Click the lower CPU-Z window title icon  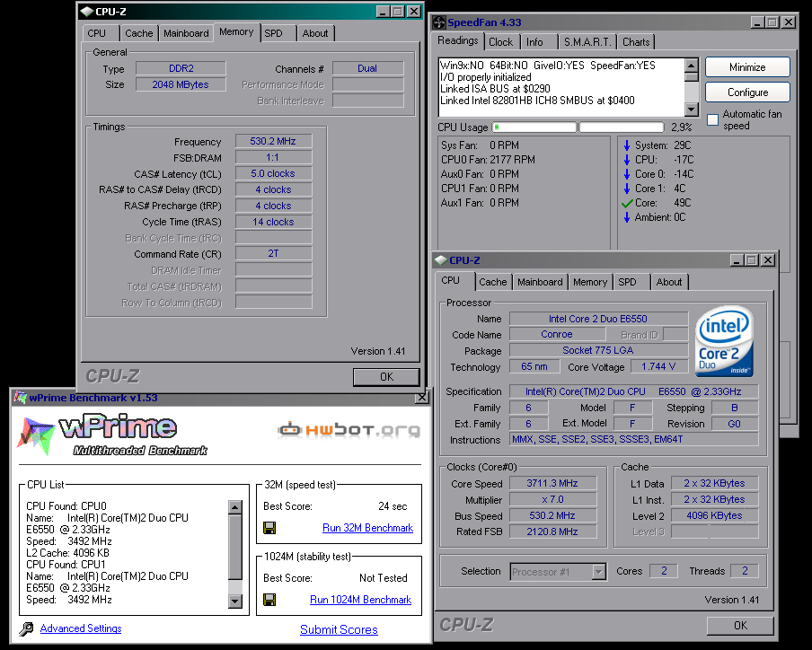(441, 259)
